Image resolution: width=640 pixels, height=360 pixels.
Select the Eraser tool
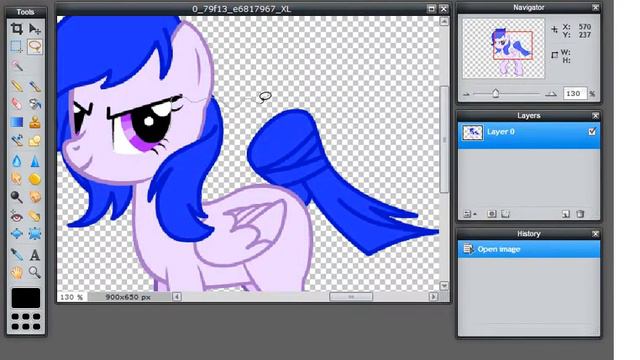coord(17,104)
